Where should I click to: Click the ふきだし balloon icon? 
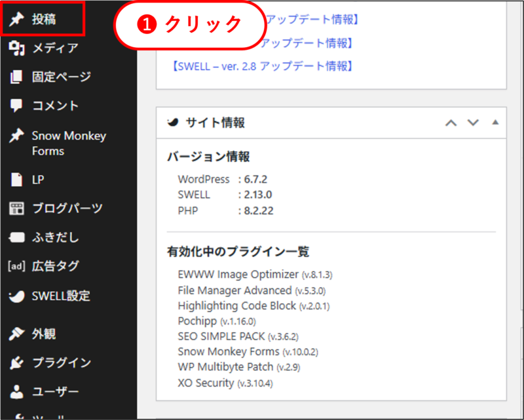coord(16,237)
